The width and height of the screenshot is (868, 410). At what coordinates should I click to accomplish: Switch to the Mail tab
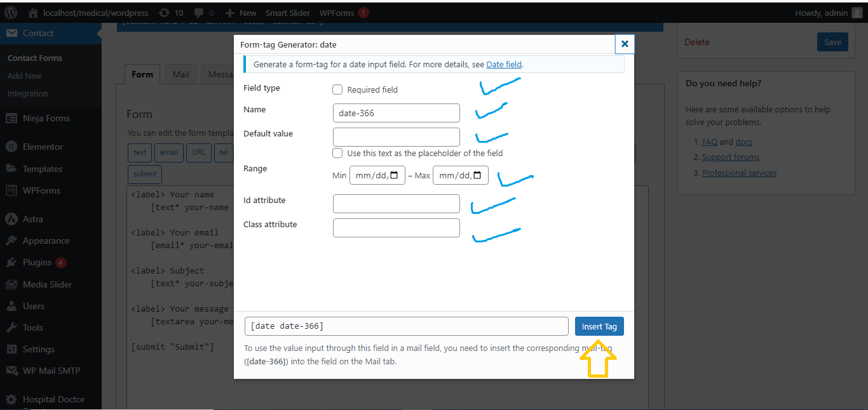[x=180, y=74]
